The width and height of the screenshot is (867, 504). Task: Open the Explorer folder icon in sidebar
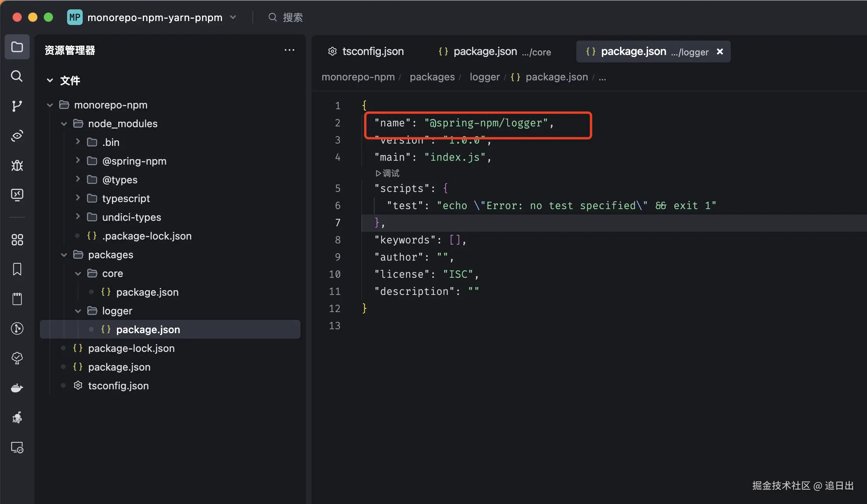pyautogui.click(x=17, y=47)
